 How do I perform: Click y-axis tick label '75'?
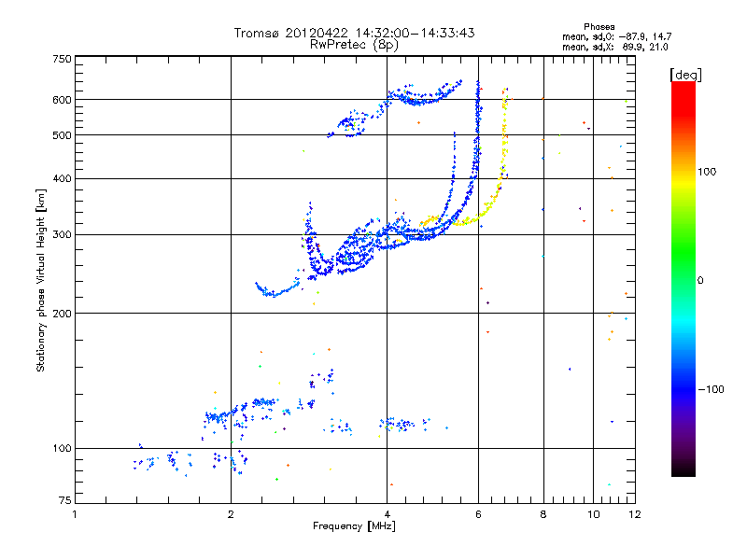pos(65,500)
